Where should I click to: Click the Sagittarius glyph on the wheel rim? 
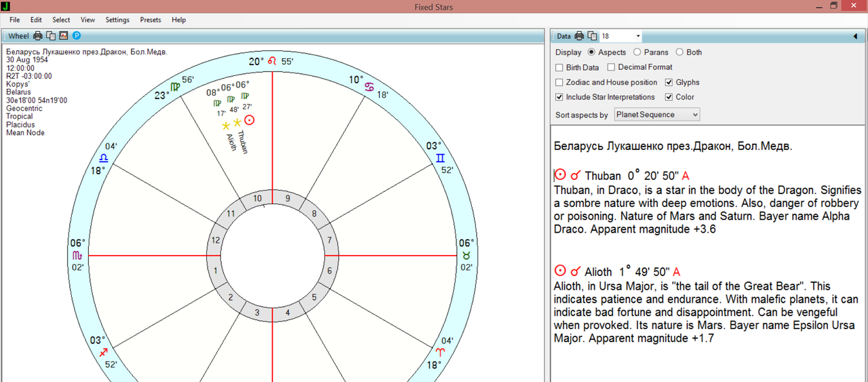(103, 353)
